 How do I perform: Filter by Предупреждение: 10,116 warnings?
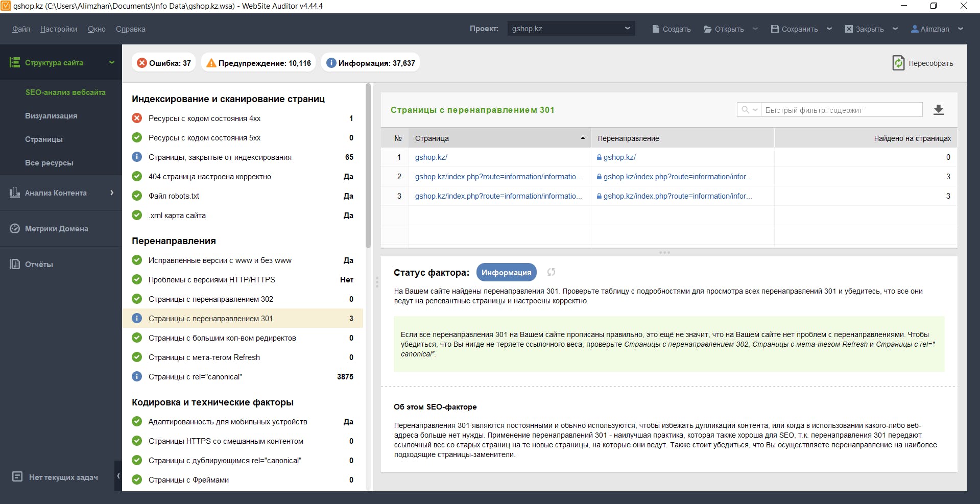coord(258,63)
